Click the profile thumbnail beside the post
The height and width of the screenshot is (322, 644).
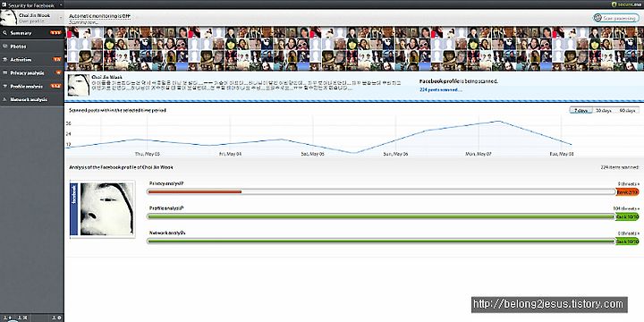(x=79, y=85)
